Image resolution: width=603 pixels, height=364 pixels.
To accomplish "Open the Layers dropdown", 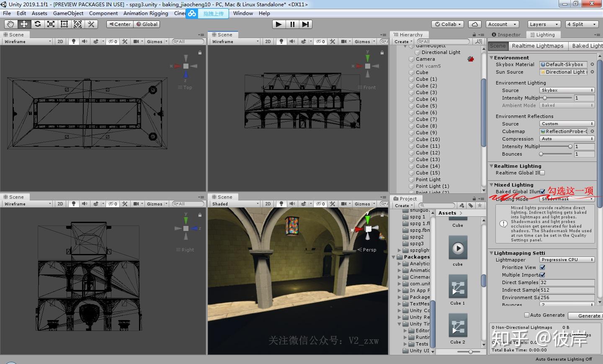I will tap(543, 24).
